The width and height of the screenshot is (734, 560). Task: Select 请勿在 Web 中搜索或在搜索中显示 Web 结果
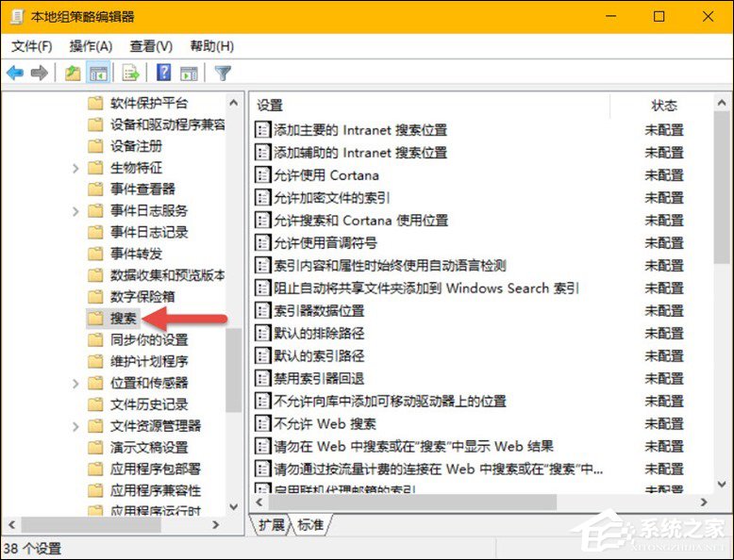click(x=414, y=446)
